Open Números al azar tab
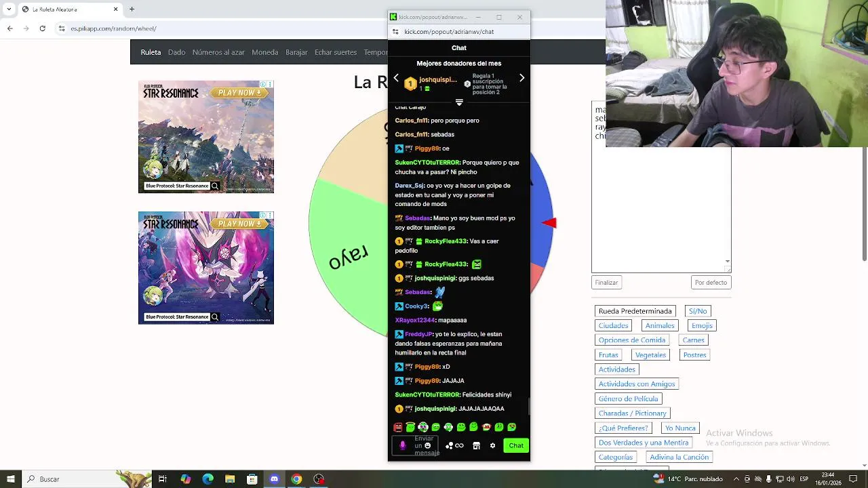 (x=218, y=52)
